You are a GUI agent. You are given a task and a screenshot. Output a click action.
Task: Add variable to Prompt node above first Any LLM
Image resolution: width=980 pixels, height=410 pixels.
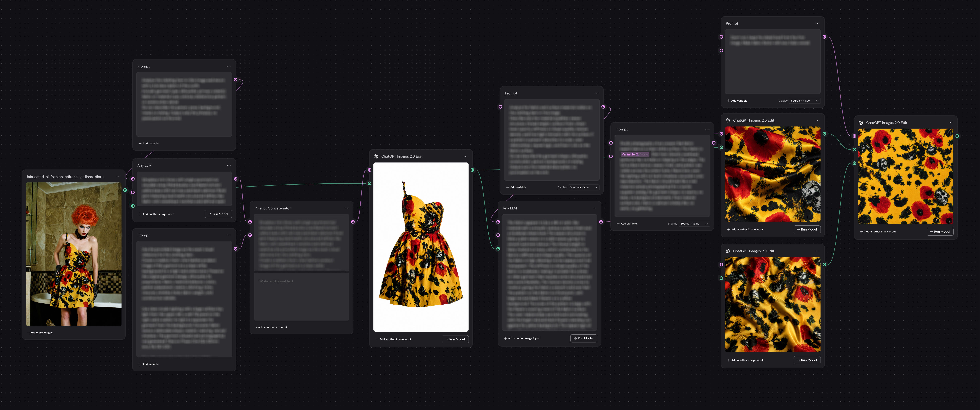pos(149,143)
